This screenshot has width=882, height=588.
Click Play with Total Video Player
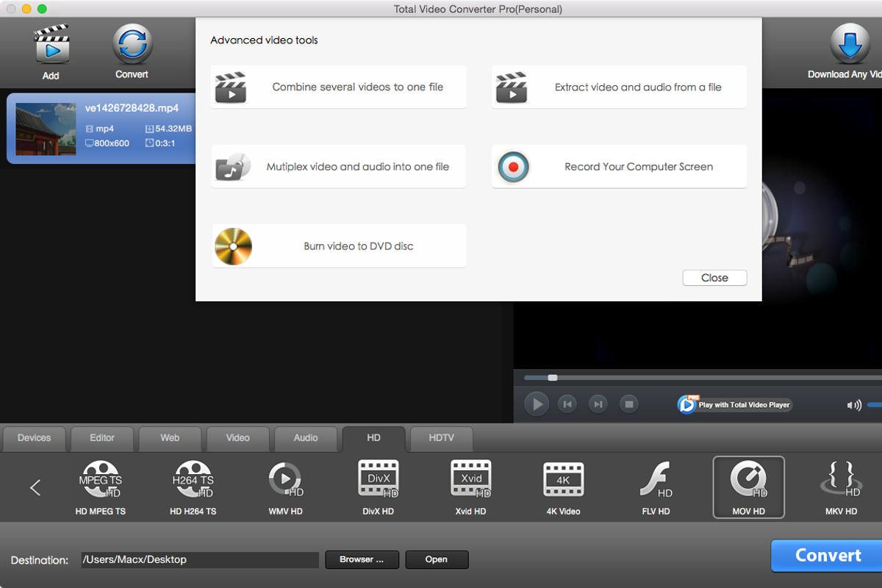(735, 404)
